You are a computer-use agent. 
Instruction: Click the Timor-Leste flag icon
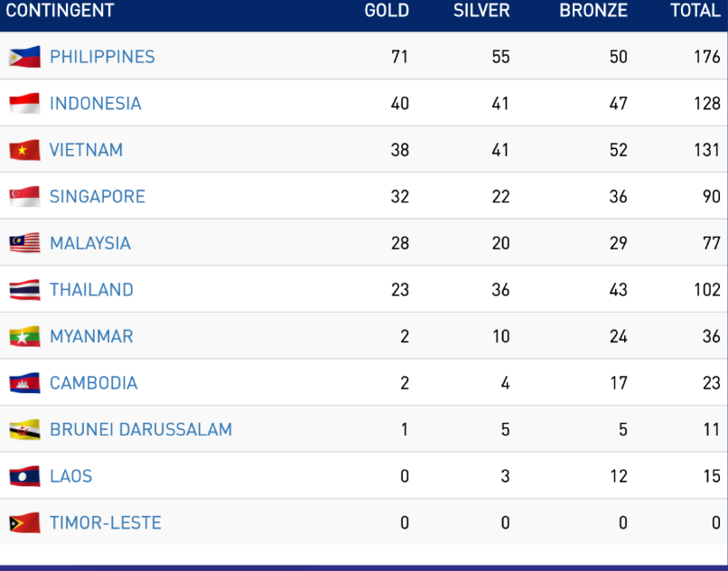[24, 523]
